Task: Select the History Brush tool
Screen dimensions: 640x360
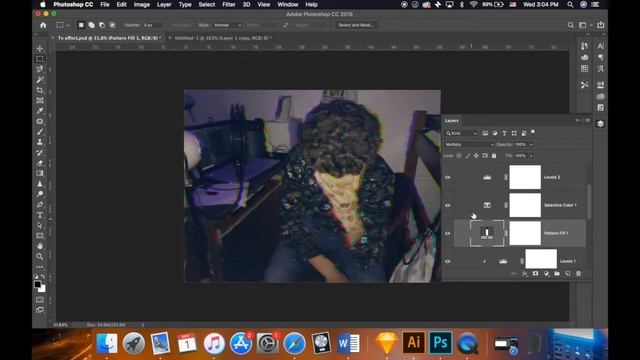Action: pyautogui.click(x=40, y=153)
